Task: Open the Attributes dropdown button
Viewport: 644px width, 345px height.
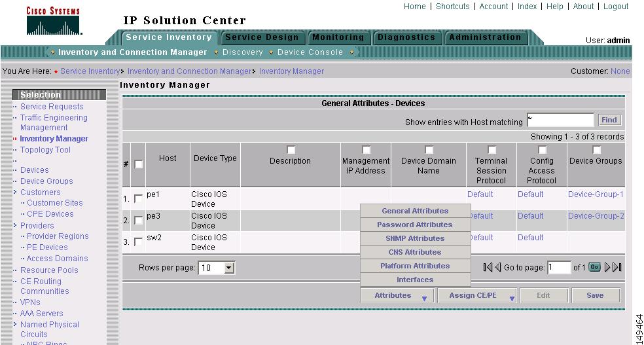Action: (398, 295)
